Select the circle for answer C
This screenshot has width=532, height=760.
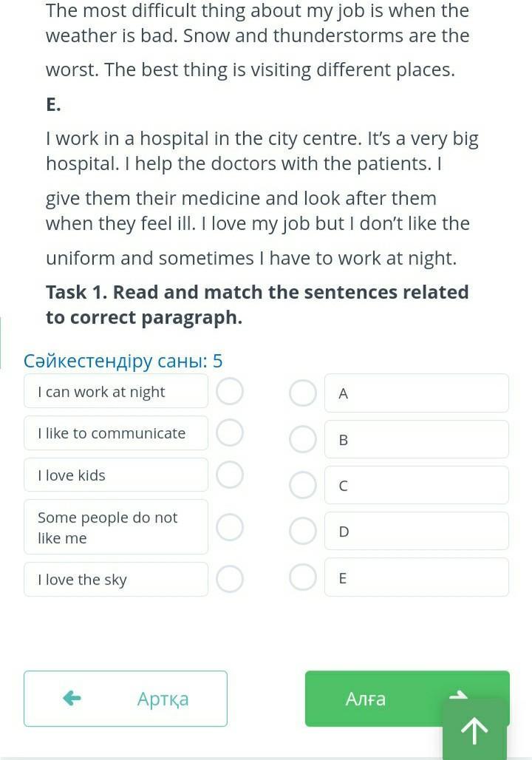pos(302,485)
